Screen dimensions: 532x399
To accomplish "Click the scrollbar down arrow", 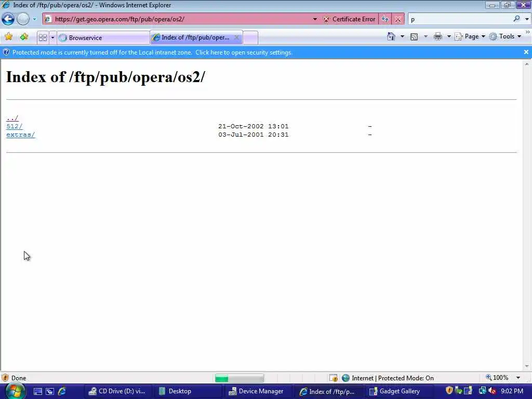I will (527, 366).
